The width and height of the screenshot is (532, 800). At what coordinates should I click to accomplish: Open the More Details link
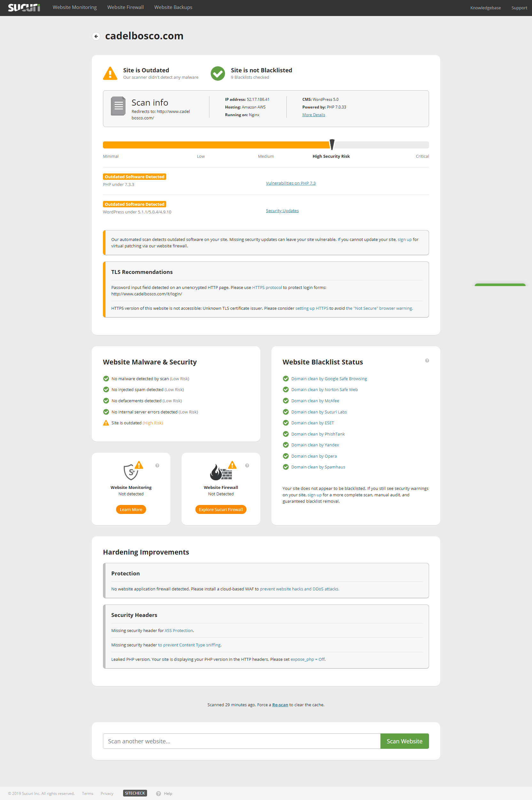click(x=314, y=115)
